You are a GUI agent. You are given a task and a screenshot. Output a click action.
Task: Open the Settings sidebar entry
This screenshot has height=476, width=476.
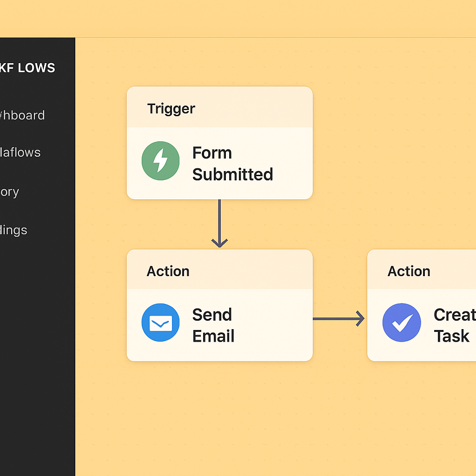point(13,230)
